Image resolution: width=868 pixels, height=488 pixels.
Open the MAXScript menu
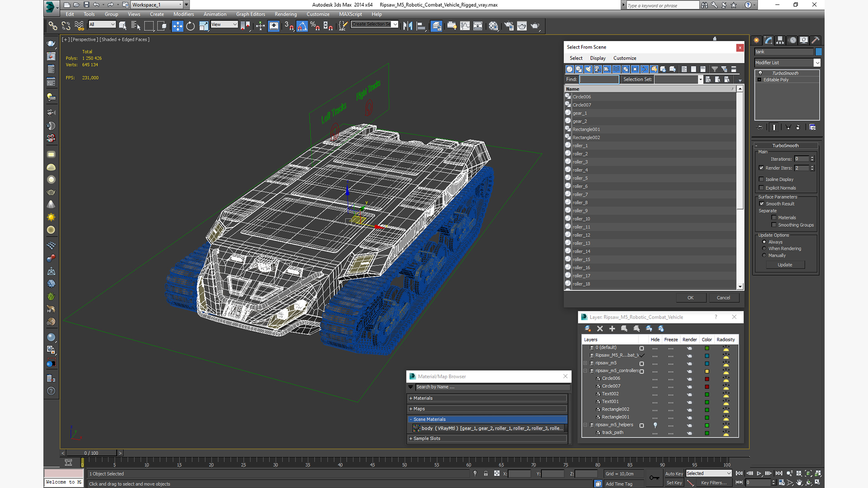[350, 14]
